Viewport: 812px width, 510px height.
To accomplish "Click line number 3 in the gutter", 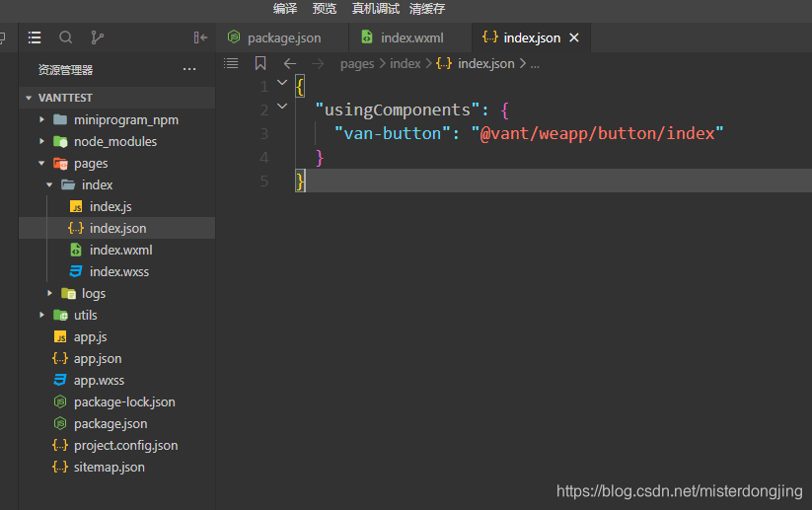I will 264,133.
